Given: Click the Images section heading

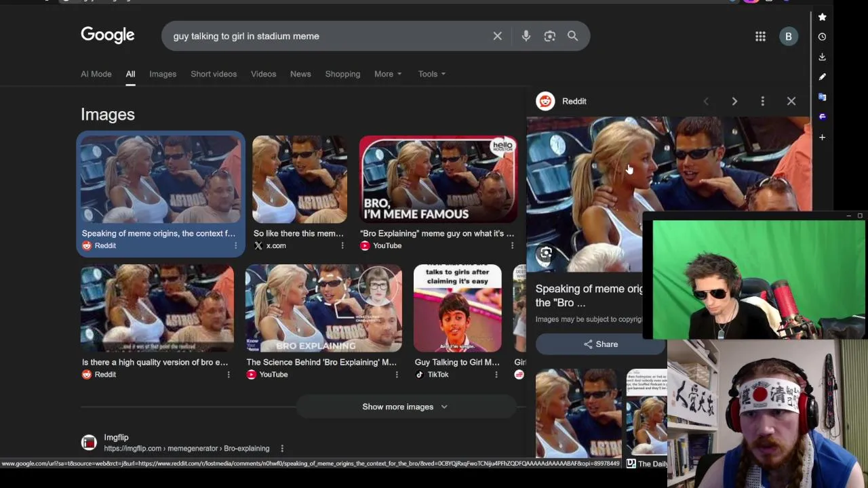Looking at the screenshot, I should (x=108, y=115).
